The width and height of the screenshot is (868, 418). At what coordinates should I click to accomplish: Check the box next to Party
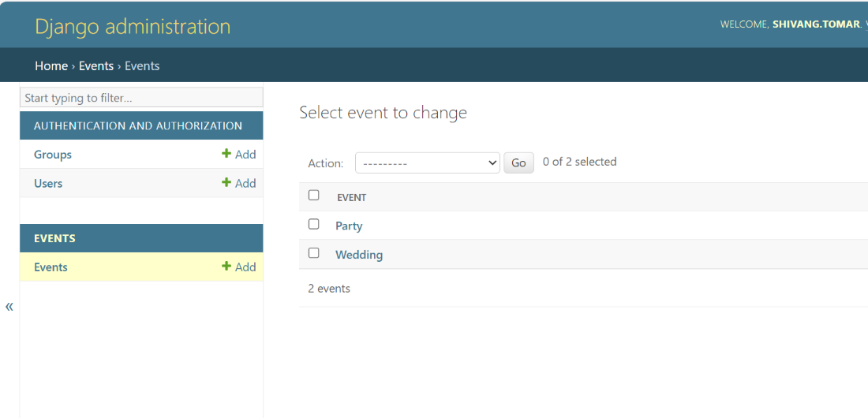coord(313,225)
